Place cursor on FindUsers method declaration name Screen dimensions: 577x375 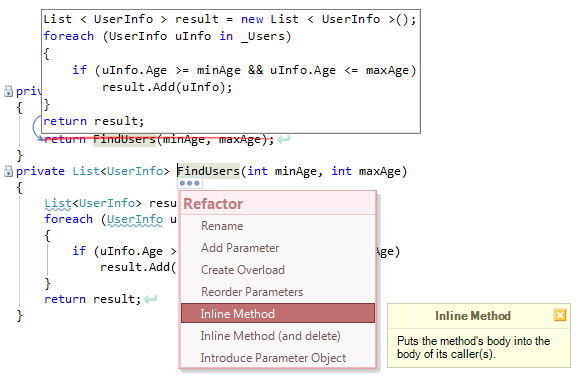(x=209, y=171)
